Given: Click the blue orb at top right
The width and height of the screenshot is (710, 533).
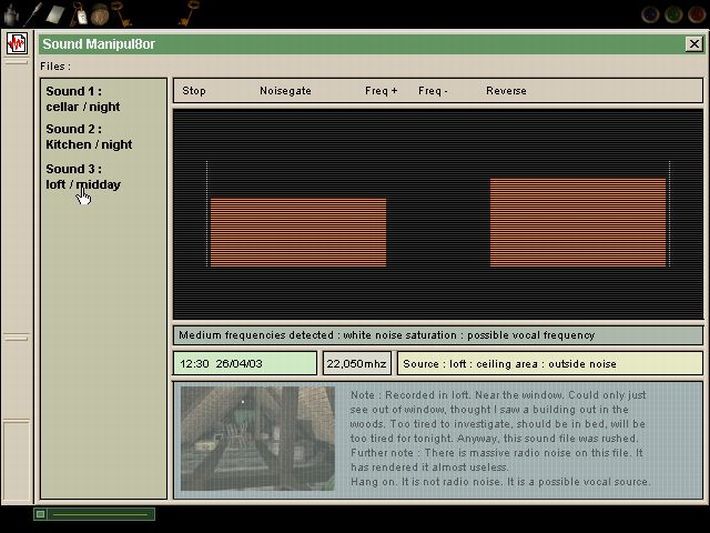Looking at the screenshot, I should [650, 15].
